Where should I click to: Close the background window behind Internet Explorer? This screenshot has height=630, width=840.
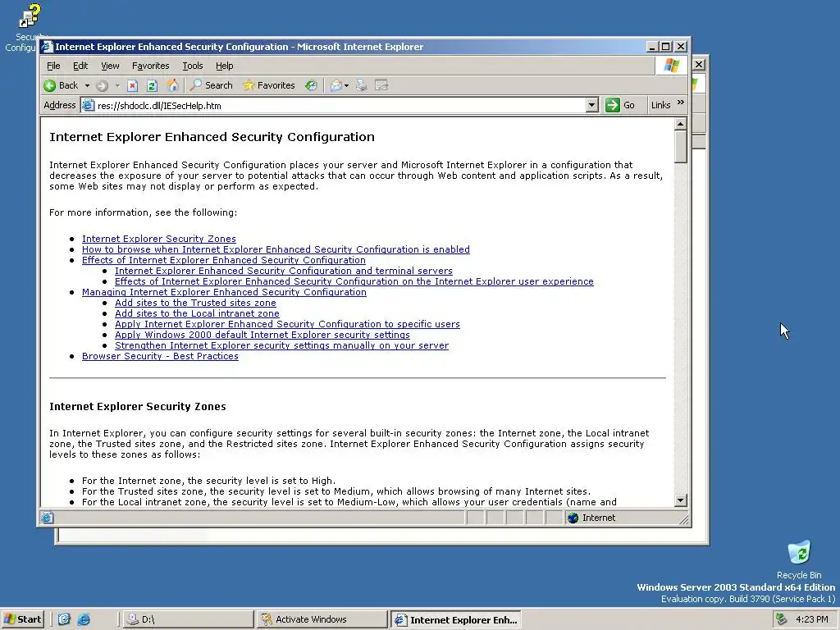(x=699, y=64)
